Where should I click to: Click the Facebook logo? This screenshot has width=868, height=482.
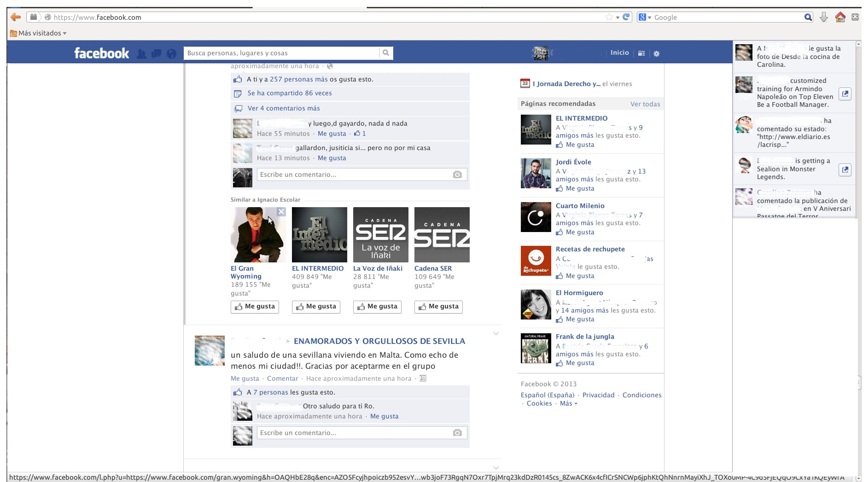pos(102,53)
